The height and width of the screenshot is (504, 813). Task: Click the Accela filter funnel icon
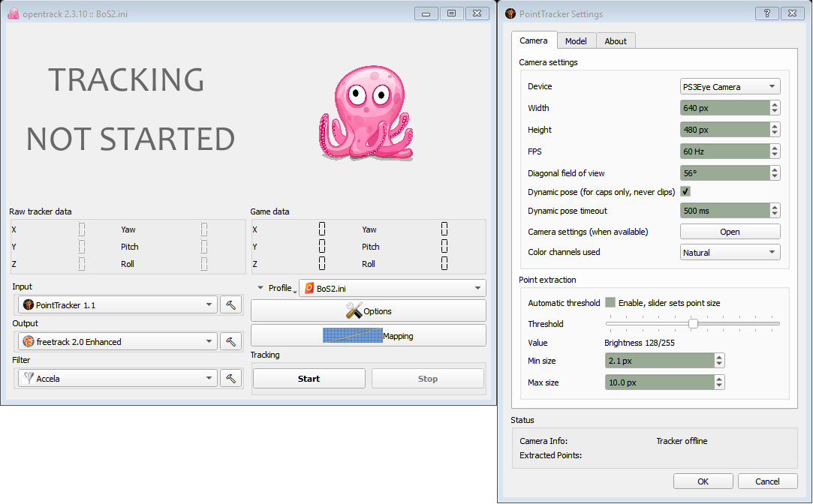[29, 379]
